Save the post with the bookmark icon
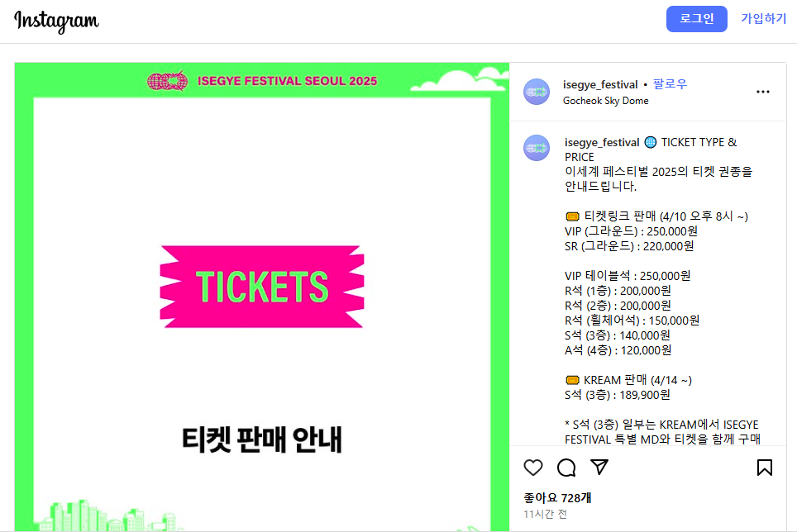 point(765,468)
